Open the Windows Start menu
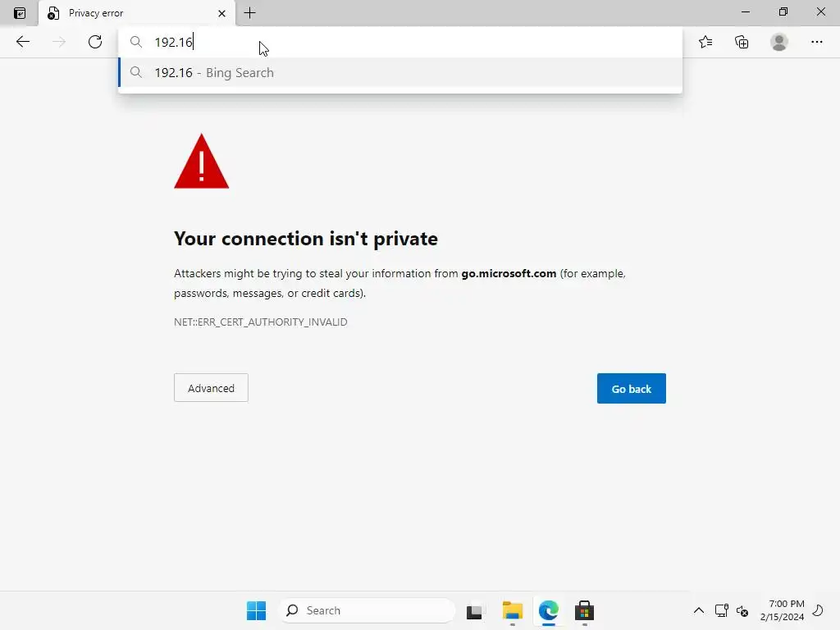 point(256,610)
